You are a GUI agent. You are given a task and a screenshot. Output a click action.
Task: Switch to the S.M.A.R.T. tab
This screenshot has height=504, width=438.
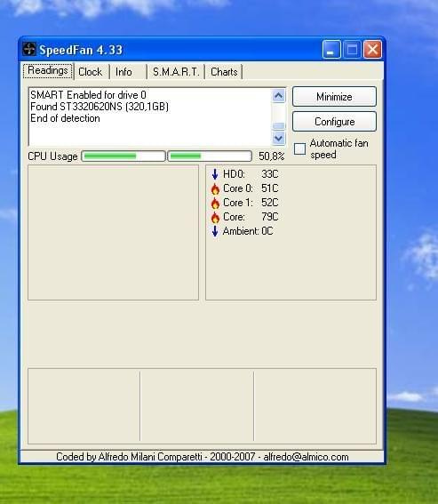point(176,72)
